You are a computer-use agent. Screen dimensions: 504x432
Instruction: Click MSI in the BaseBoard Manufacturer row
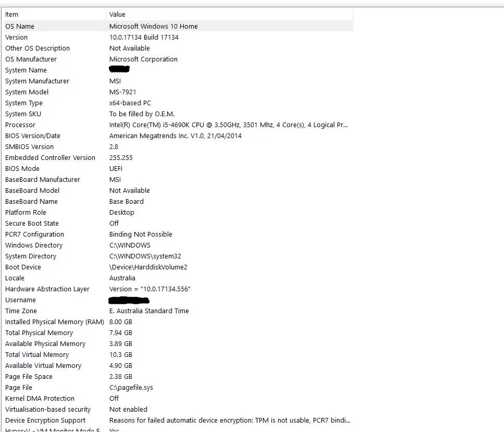115,179
